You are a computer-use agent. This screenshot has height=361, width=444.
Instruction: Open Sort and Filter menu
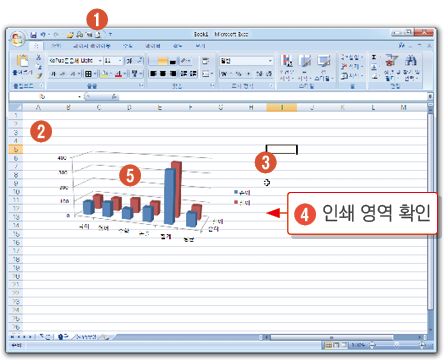click(391, 68)
